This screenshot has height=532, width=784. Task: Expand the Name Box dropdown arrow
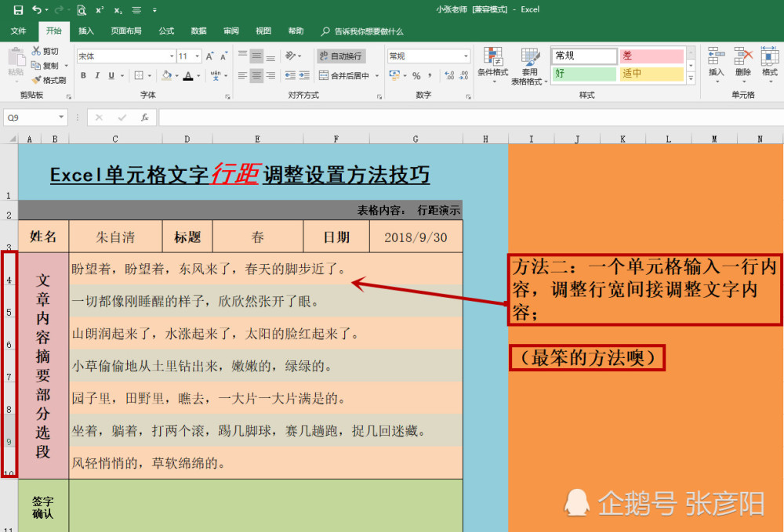pyautogui.click(x=61, y=118)
